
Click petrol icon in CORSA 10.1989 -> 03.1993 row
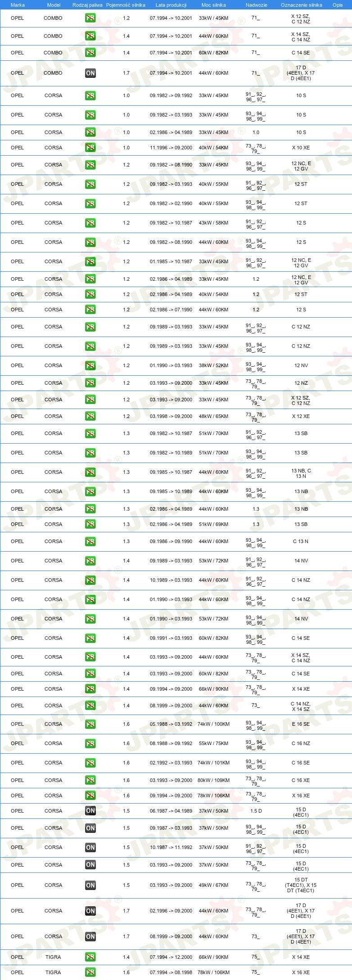[x=90, y=580]
